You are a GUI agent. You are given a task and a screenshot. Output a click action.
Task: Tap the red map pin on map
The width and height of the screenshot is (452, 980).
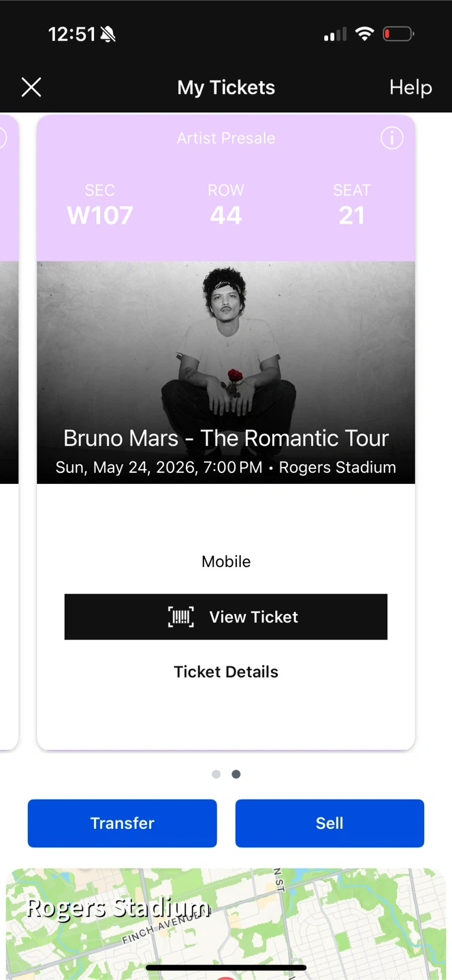coord(225,977)
